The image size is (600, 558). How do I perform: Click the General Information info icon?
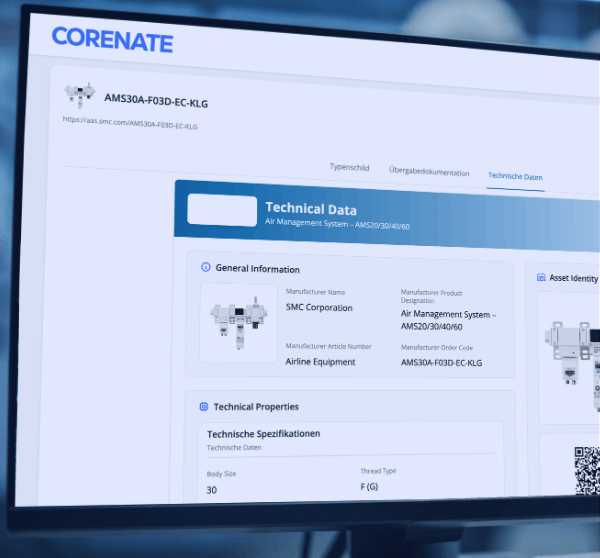click(x=205, y=267)
